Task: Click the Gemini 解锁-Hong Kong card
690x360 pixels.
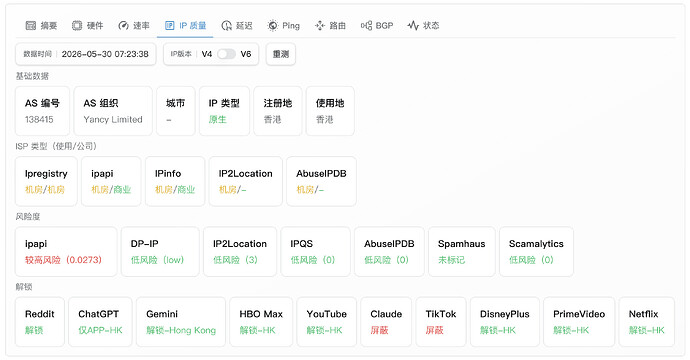Action: click(181, 322)
